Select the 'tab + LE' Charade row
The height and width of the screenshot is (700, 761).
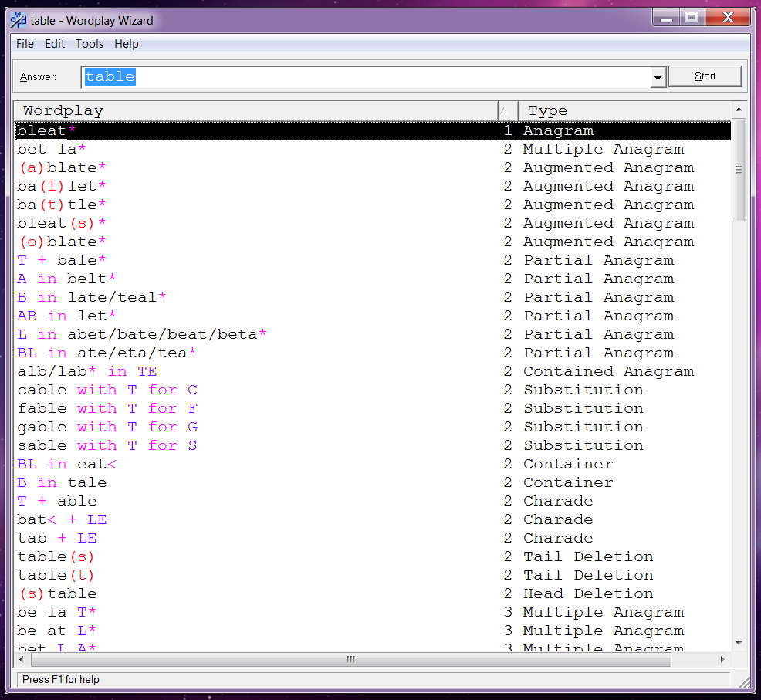click(57, 539)
